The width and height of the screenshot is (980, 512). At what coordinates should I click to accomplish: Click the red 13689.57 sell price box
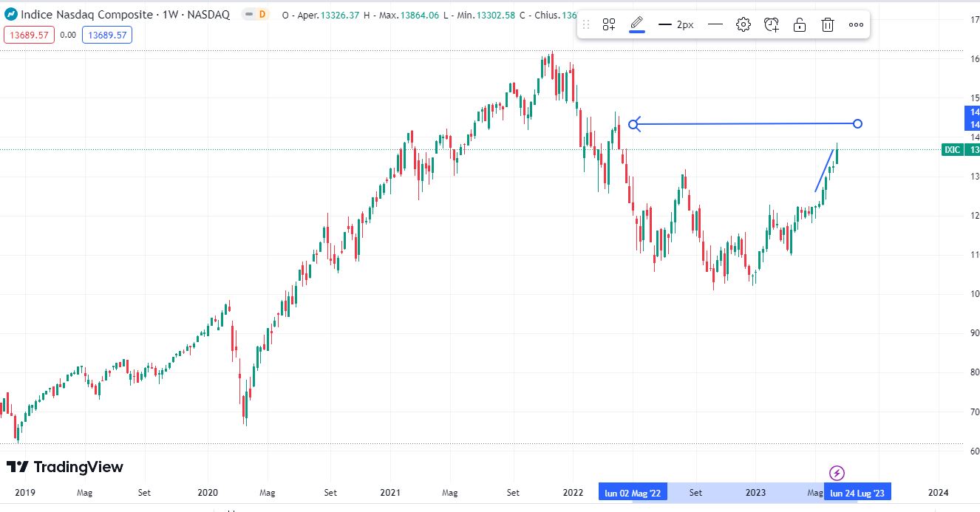point(29,35)
